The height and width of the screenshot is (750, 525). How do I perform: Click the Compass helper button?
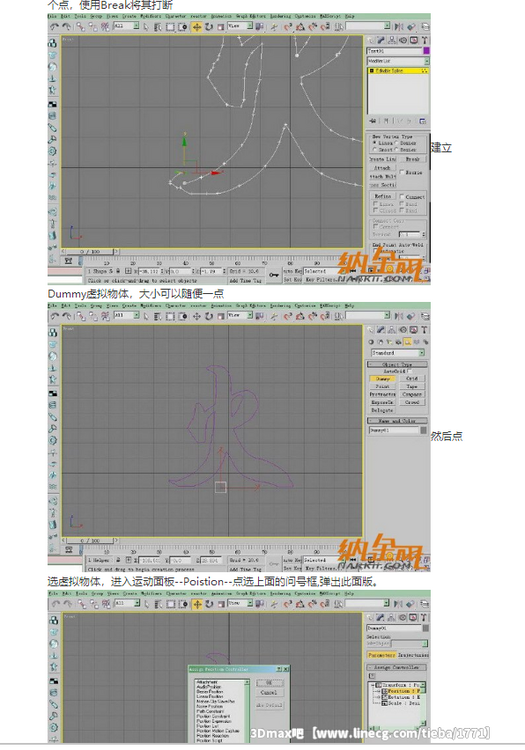coord(412,395)
